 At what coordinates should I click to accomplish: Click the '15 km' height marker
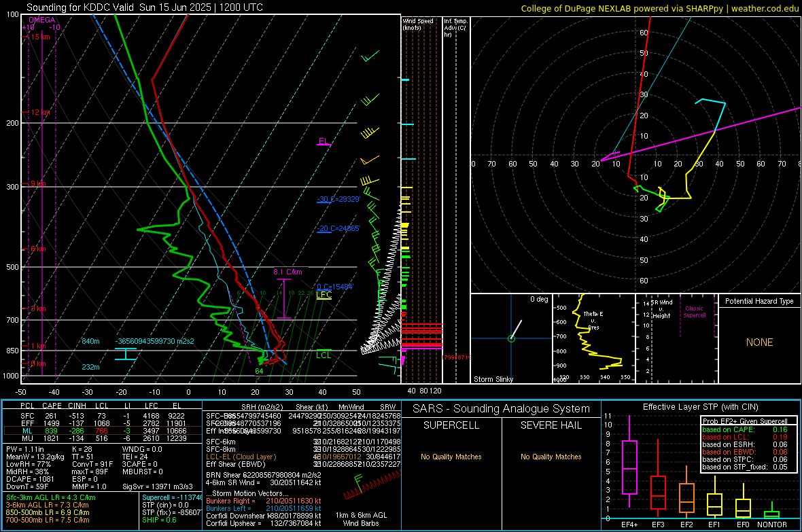click(x=41, y=37)
